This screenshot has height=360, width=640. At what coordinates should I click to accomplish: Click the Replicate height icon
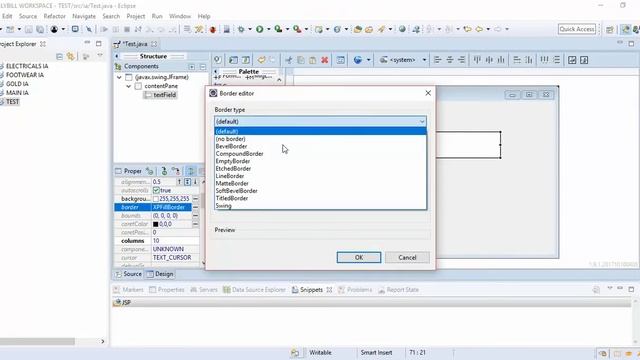click(529, 60)
